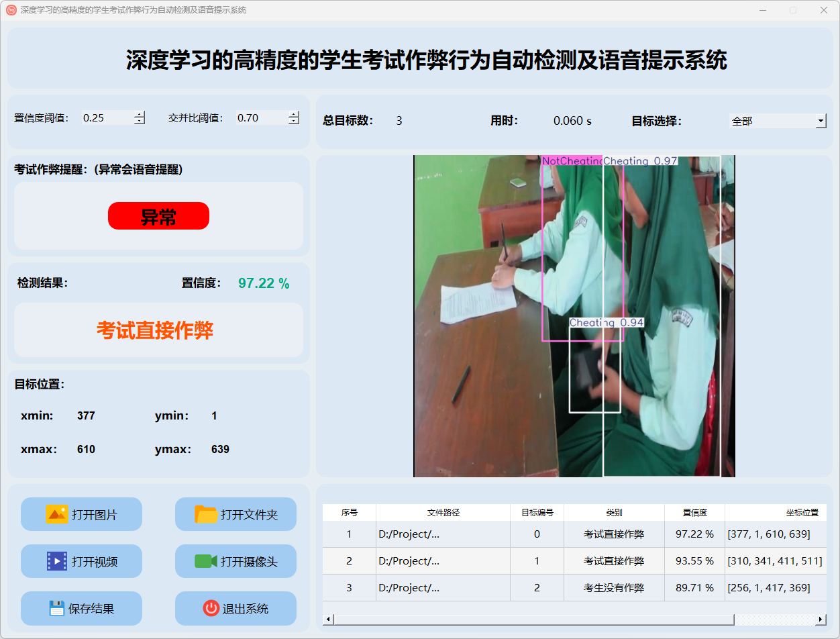Decrease the 置信度阈值 value with down arrow
840x639 pixels.
139,121
